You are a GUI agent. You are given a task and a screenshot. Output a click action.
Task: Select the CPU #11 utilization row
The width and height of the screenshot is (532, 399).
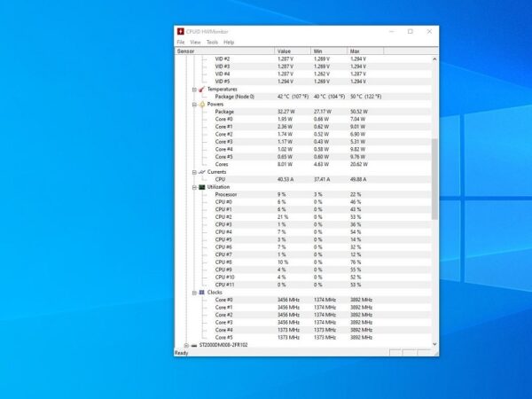click(x=303, y=285)
